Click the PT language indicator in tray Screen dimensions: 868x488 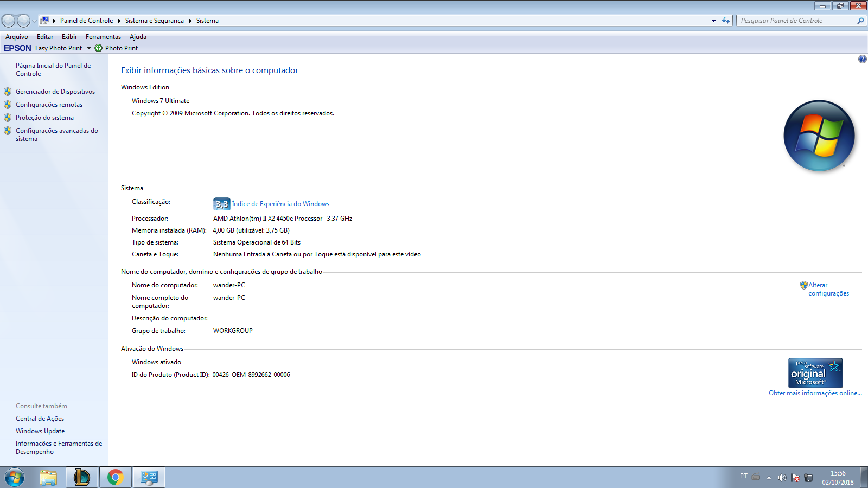pos(744,476)
